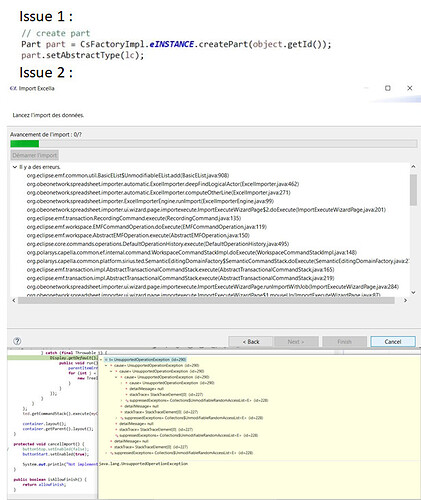Click the 'buttonStop.setEnabled(false);' code line
The height and width of the screenshot is (500, 421).
coord(56,449)
